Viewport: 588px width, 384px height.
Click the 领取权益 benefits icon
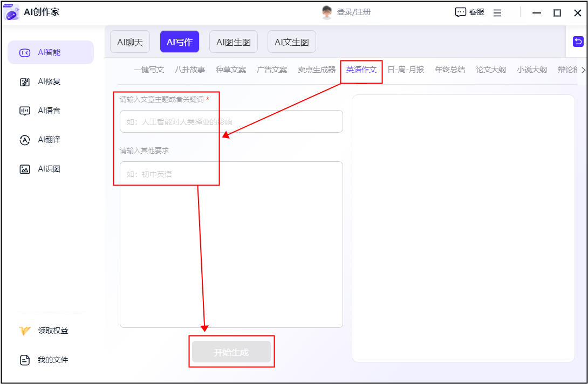coord(25,331)
